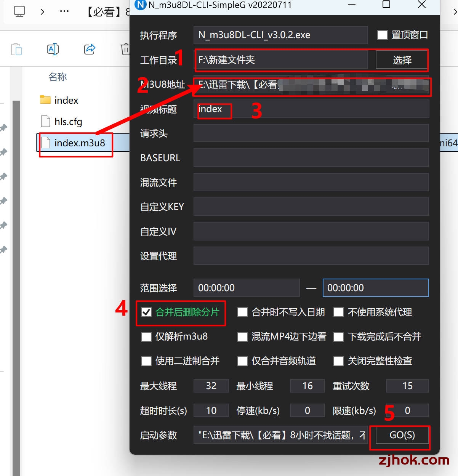The image size is (458, 476).
Task: Click the GO(S) start button
Action: pos(402,435)
